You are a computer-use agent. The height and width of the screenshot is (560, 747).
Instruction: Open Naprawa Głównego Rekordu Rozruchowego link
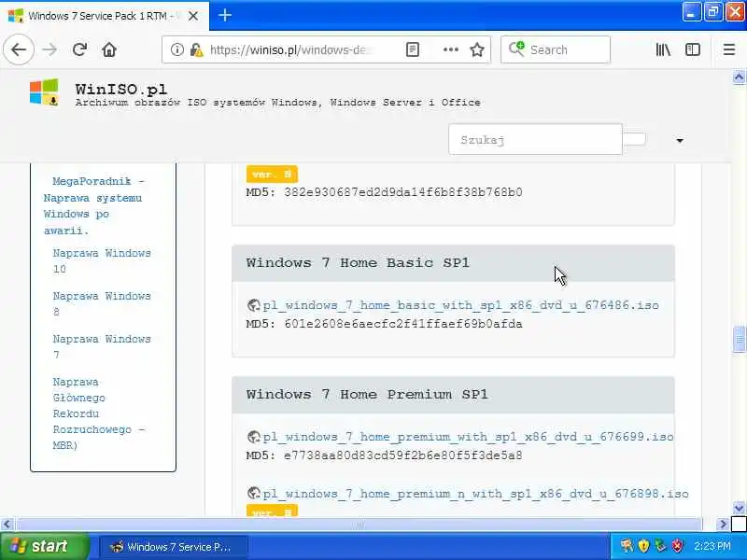point(99,413)
